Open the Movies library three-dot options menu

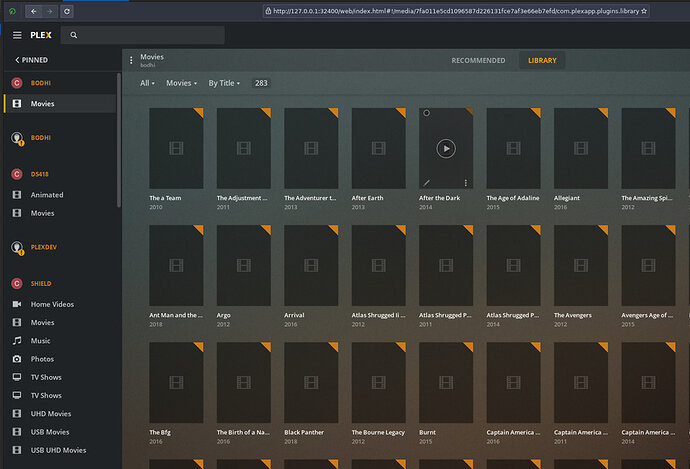(x=131, y=61)
